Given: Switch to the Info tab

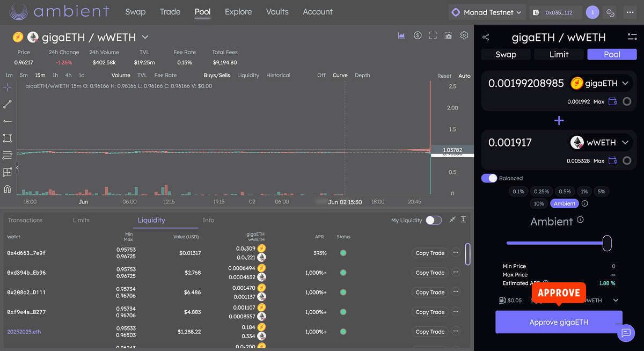Looking at the screenshot, I should (208, 220).
